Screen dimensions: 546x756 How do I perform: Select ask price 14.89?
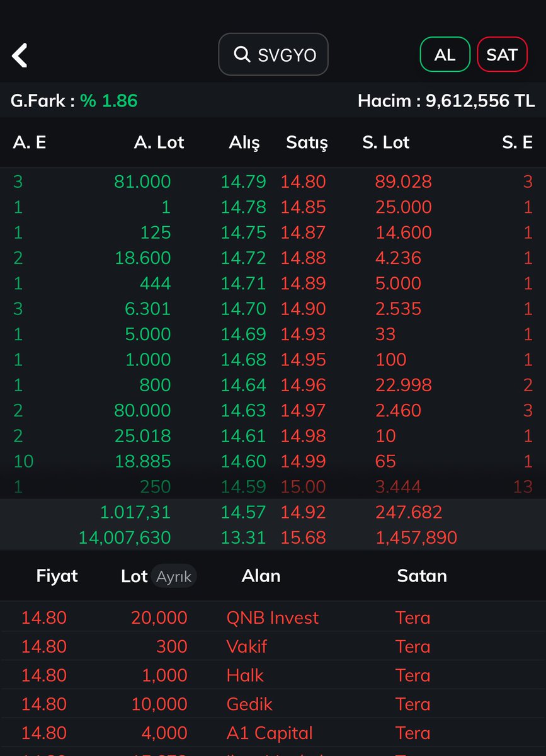pyautogui.click(x=304, y=283)
